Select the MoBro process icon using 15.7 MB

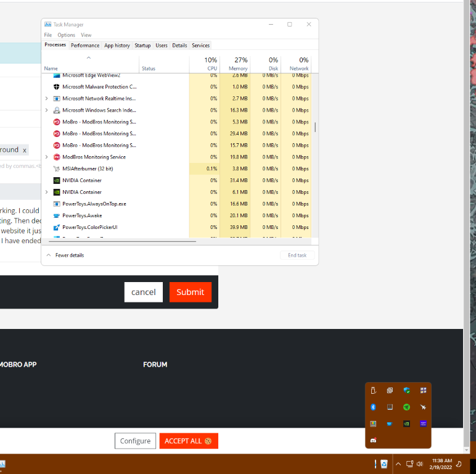[57, 145]
